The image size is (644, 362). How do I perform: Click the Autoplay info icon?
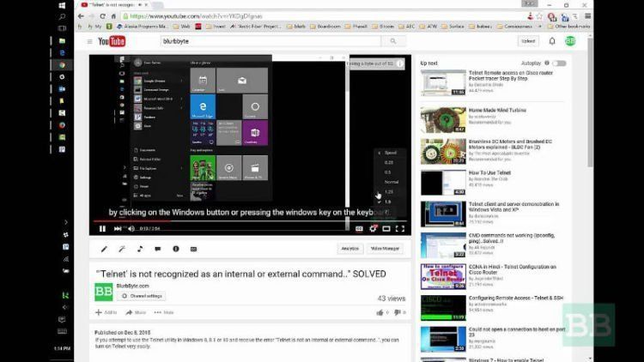(x=547, y=63)
